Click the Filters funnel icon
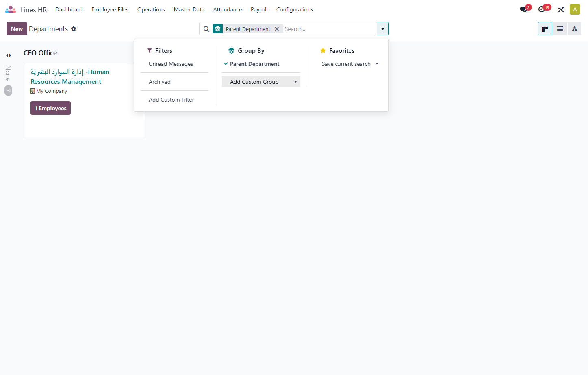 pos(150,51)
